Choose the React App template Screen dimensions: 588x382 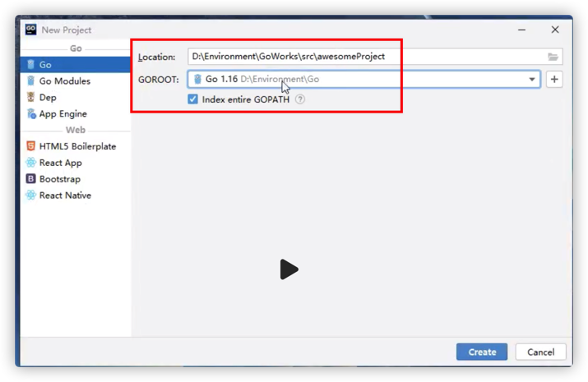point(76,163)
